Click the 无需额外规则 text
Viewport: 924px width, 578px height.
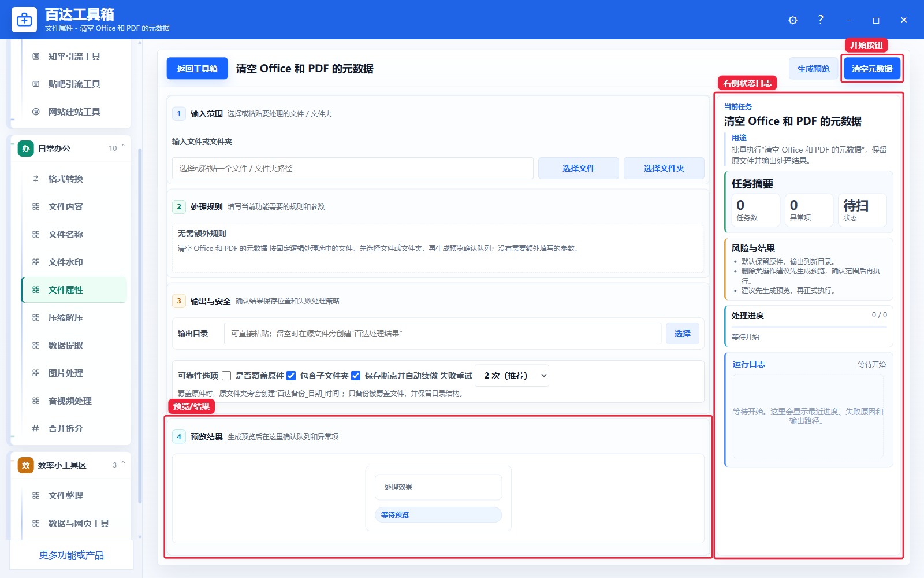[202, 234]
